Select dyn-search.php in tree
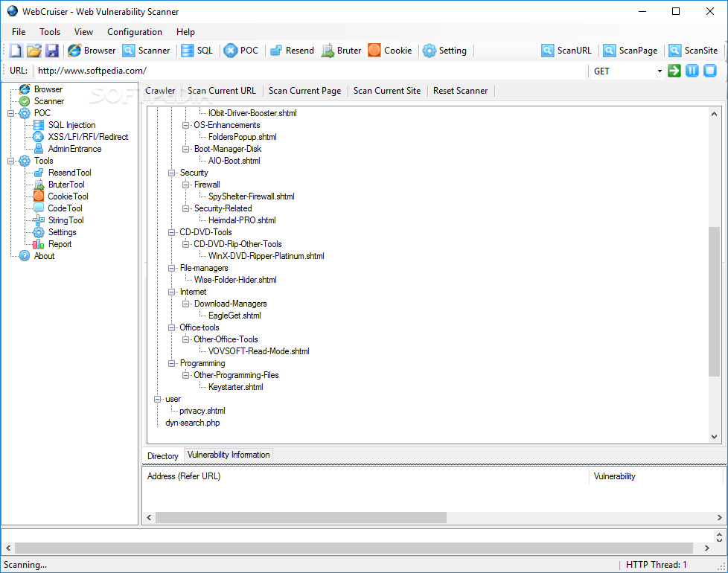 192,423
